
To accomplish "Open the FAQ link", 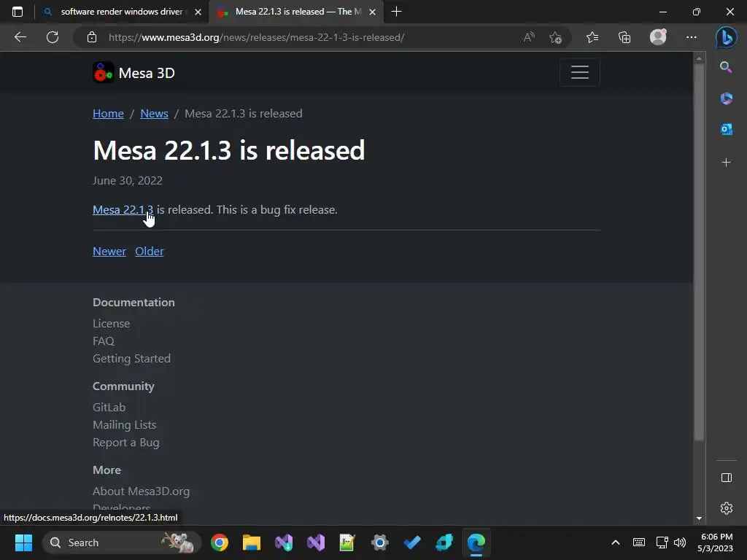I will pyautogui.click(x=104, y=341).
